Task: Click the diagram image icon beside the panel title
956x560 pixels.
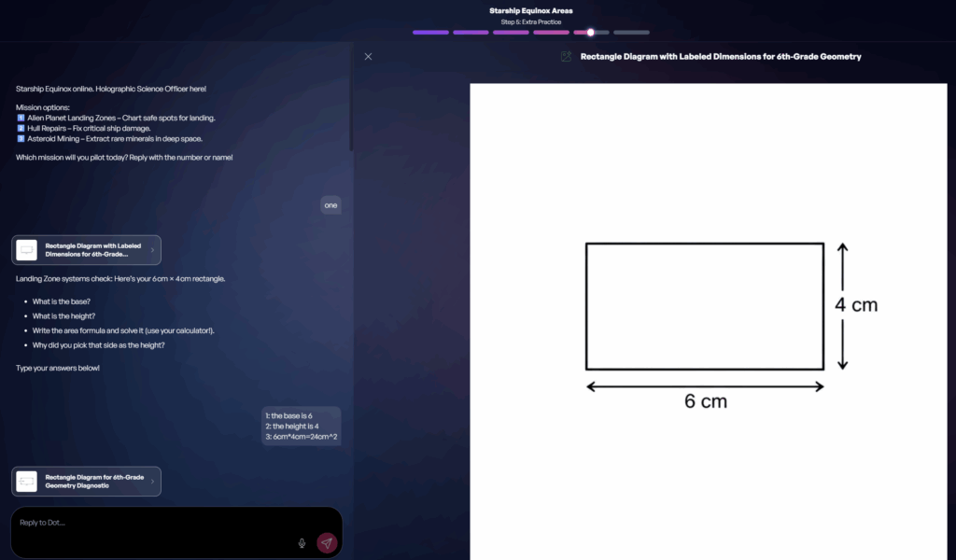Action: [566, 56]
